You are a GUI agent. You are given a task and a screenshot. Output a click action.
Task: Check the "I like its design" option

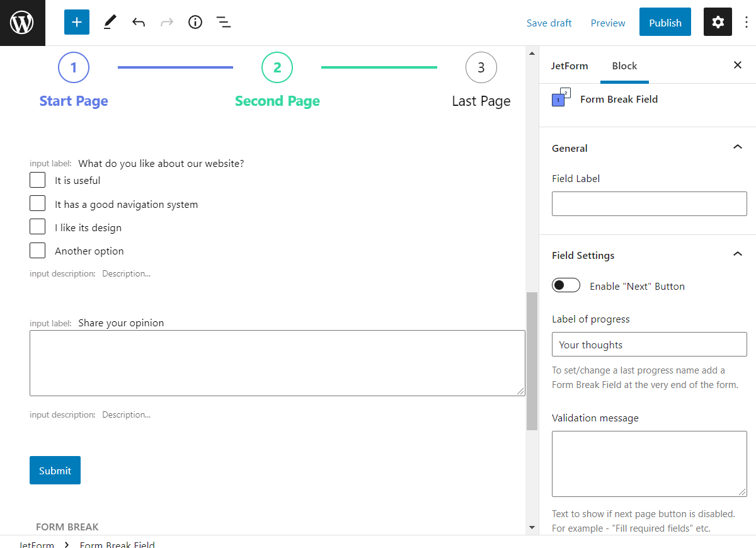37,226
